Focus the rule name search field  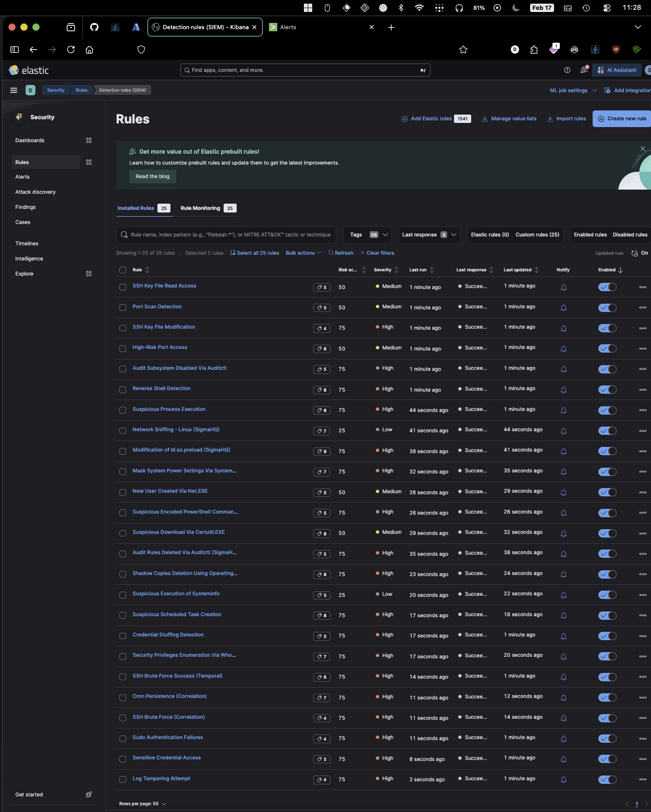(x=226, y=235)
